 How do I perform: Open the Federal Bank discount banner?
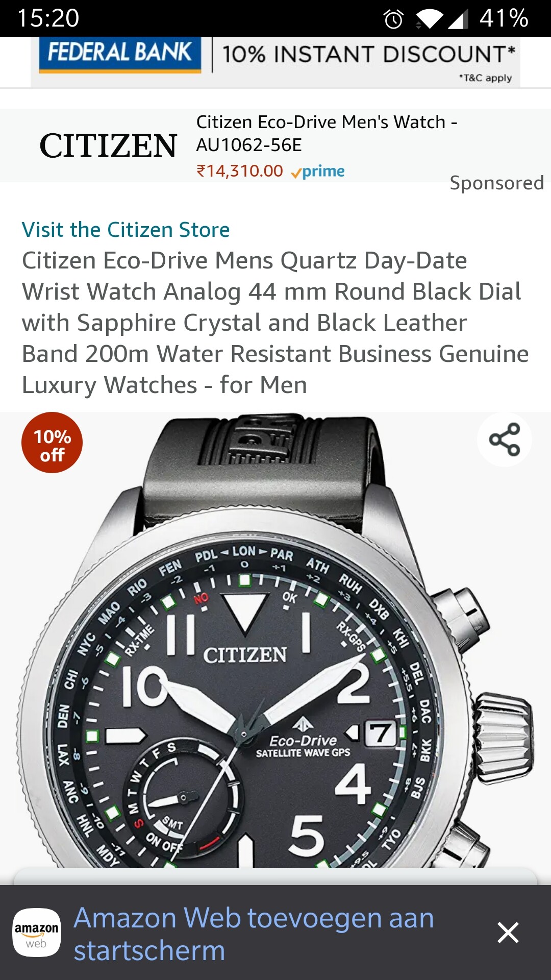[275, 61]
